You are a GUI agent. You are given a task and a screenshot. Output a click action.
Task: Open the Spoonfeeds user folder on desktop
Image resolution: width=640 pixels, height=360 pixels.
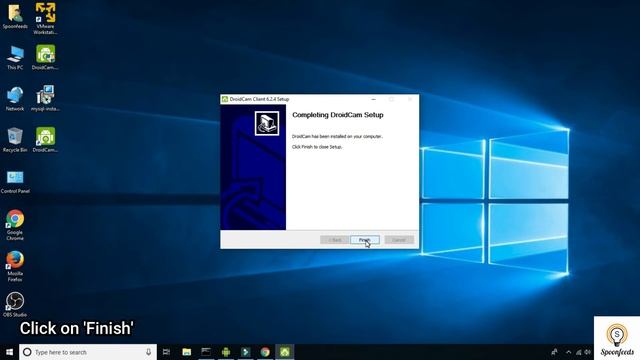click(15, 17)
